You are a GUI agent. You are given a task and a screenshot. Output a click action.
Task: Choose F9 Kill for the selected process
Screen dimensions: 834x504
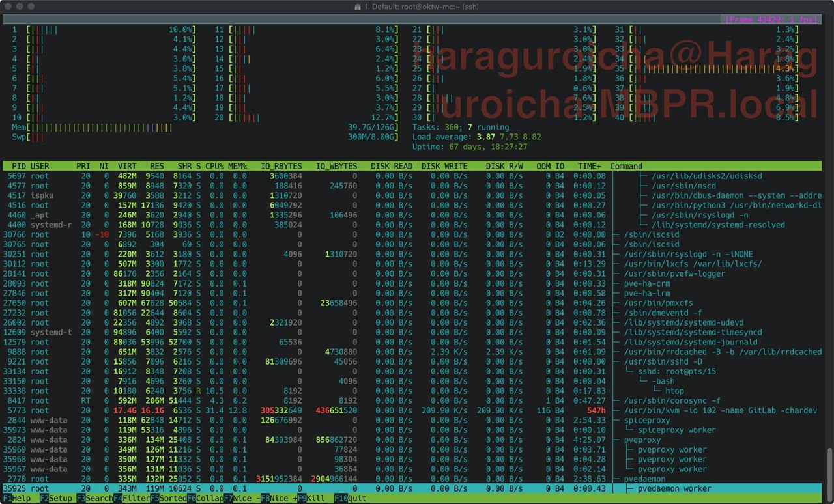pos(313,499)
